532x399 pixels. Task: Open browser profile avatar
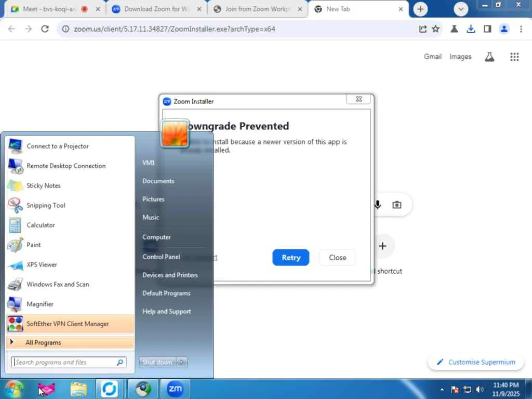504,29
